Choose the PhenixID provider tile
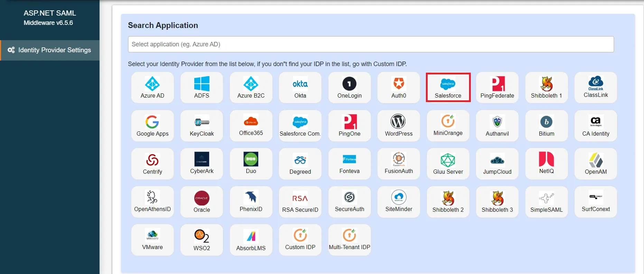This screenshot has width=644, height=274. click(251, 202)
